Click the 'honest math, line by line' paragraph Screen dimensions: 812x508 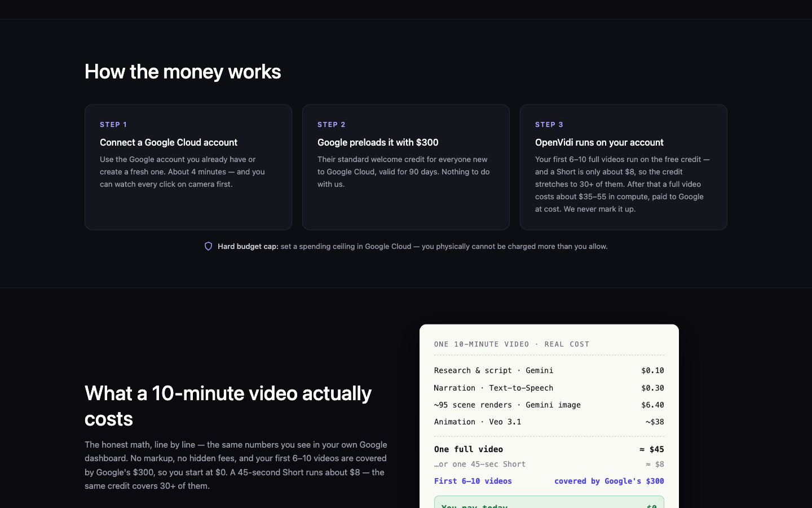[x=236, y=465]
